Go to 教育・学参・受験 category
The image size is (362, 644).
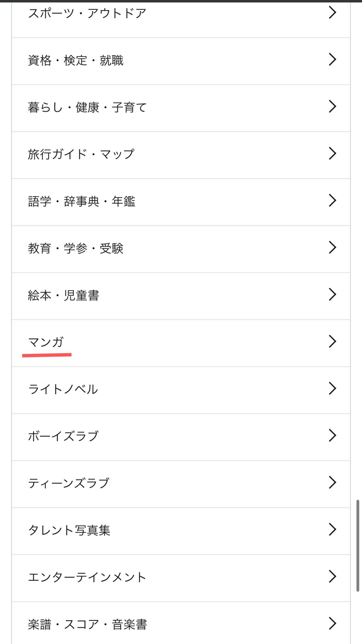pyautogui.click(x=181, y=249)
